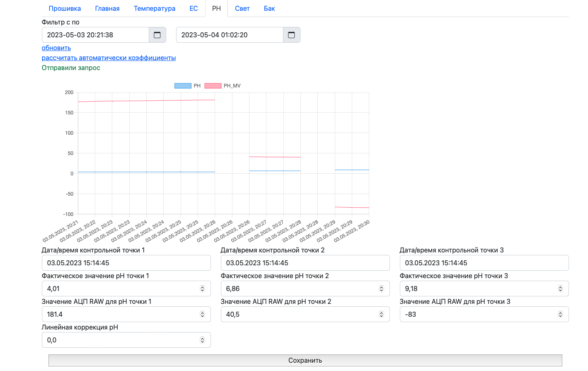Click рассчитать автоматически коэффициенты link
The image size is (588, 371).
(109, 58)
